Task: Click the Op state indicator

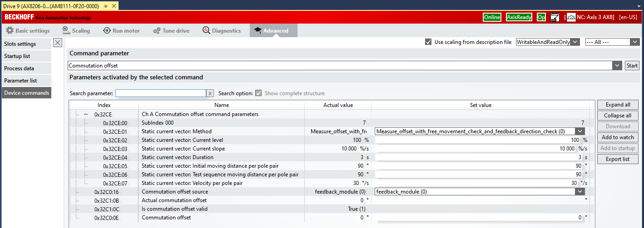Action: coord(541,17)
